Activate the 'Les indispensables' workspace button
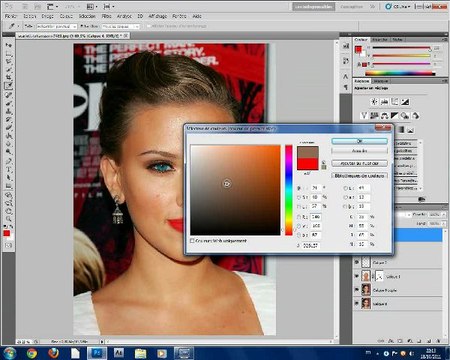This screenshot has height=360, width=450. pyautogui.click(x=313, y=6)
